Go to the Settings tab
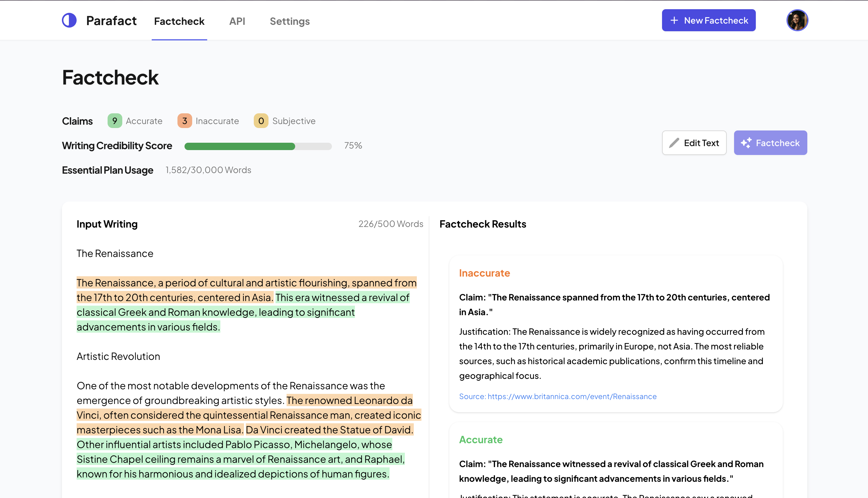The width and height of the screenshot is (868, 498). (290, 21)
